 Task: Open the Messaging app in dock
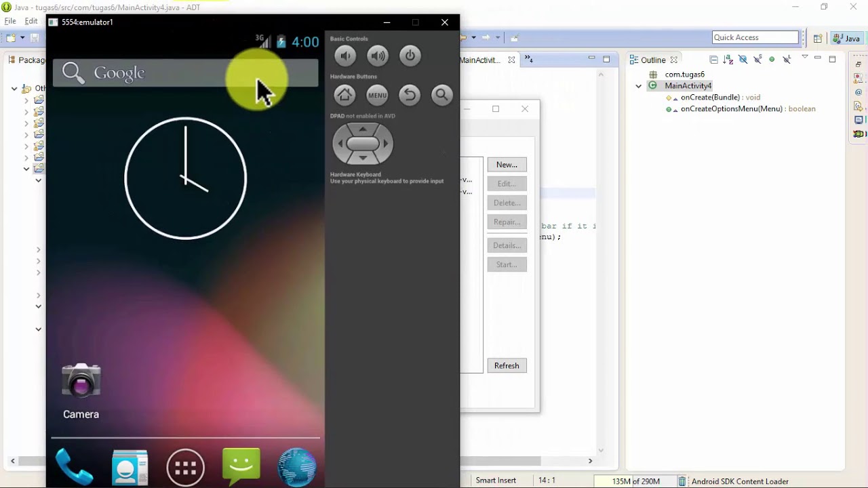pos(241,467)
